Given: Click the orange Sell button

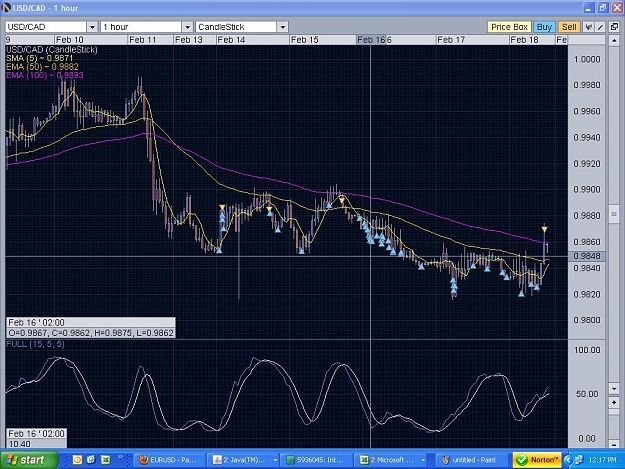Looking at the screenshot, I should [569, 27].
